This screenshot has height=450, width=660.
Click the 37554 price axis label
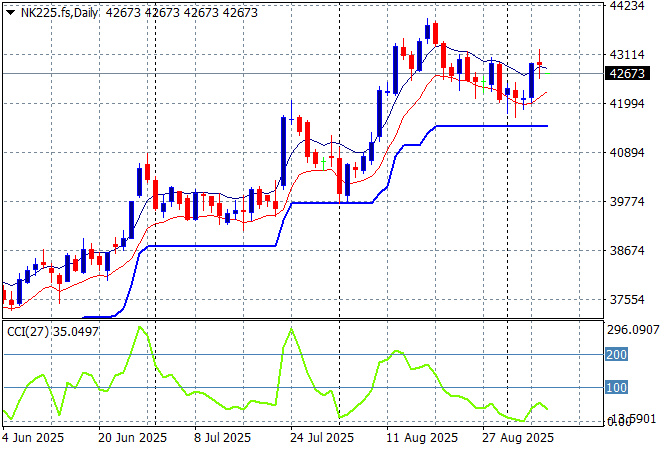[x=627, y=300]
